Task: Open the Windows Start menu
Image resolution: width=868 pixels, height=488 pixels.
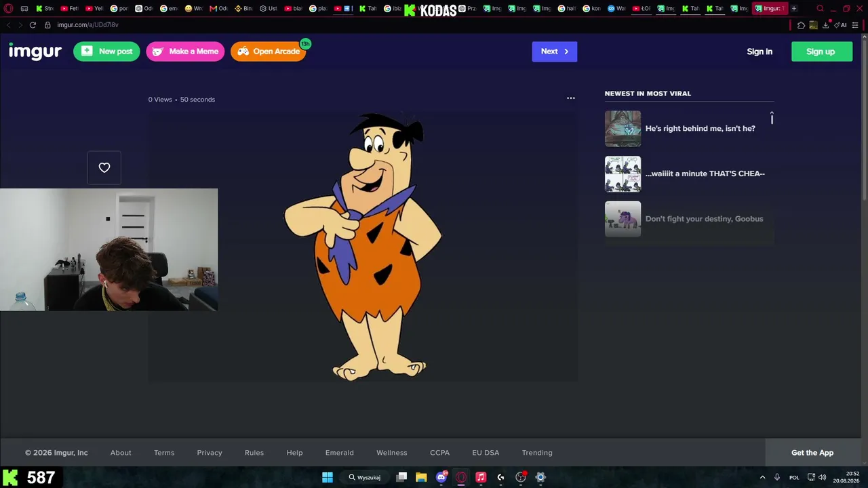Action: [328, 477]
